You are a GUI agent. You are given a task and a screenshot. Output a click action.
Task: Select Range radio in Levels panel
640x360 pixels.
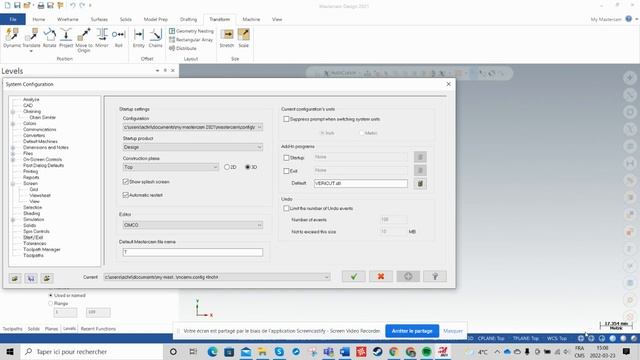(x=51, y=303)
